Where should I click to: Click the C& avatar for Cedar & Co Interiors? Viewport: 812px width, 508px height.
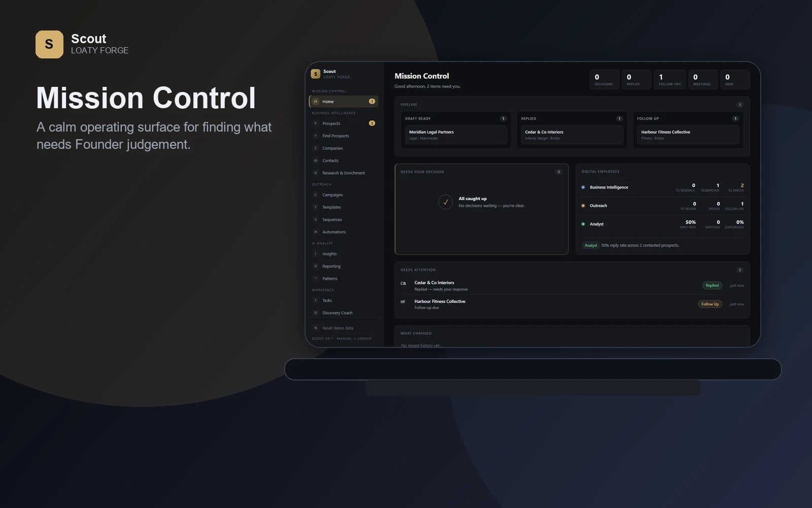click(x=403, y=283)
